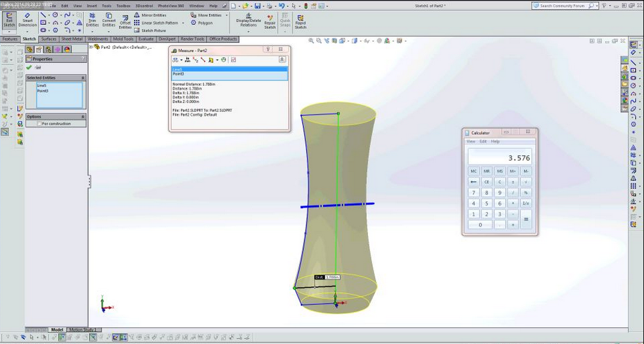Click the equals button on Calculator
644x344 pixels.
[526, 219]
